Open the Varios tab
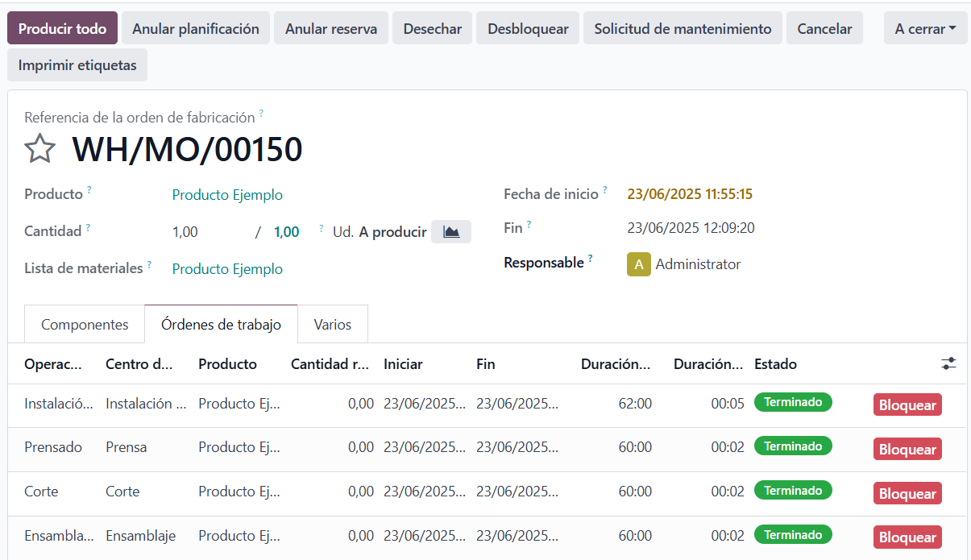The width and height of the screenshot is (971, 560). 333,325
